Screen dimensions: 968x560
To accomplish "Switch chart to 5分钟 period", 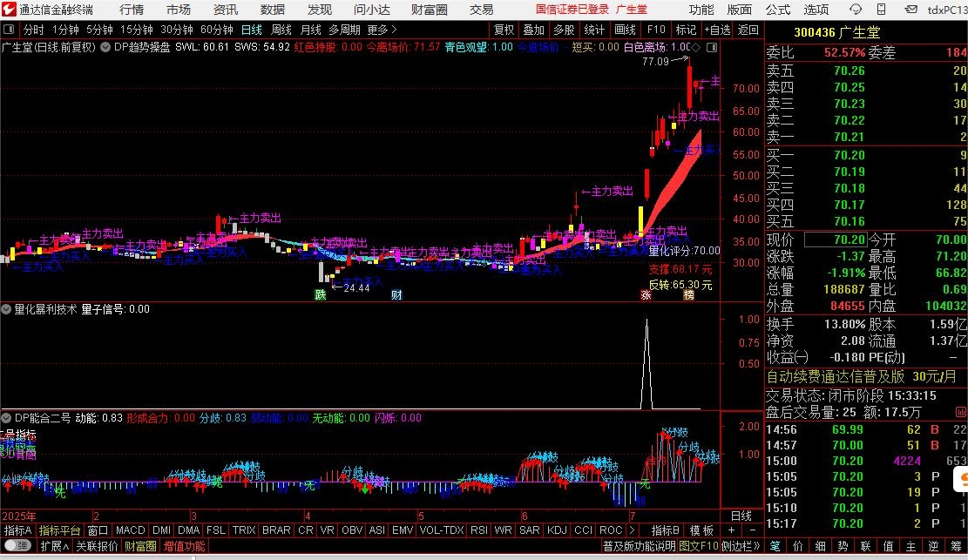I will (99, 30).
